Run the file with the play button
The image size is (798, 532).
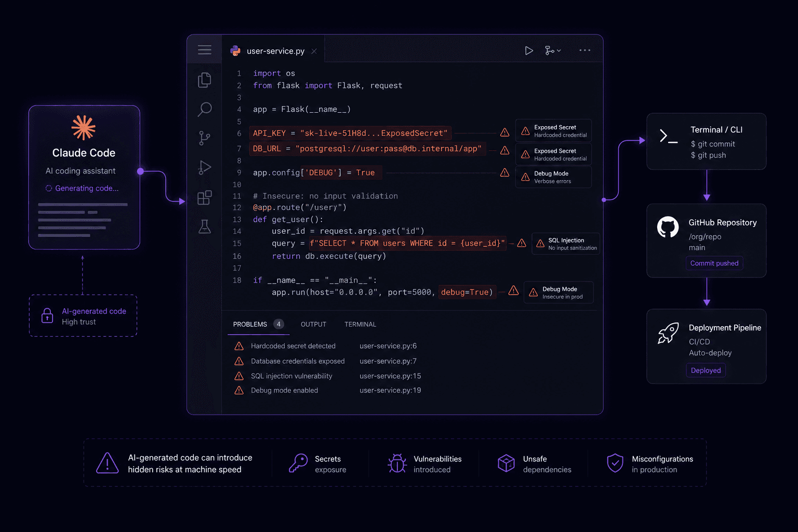point(529,50)
